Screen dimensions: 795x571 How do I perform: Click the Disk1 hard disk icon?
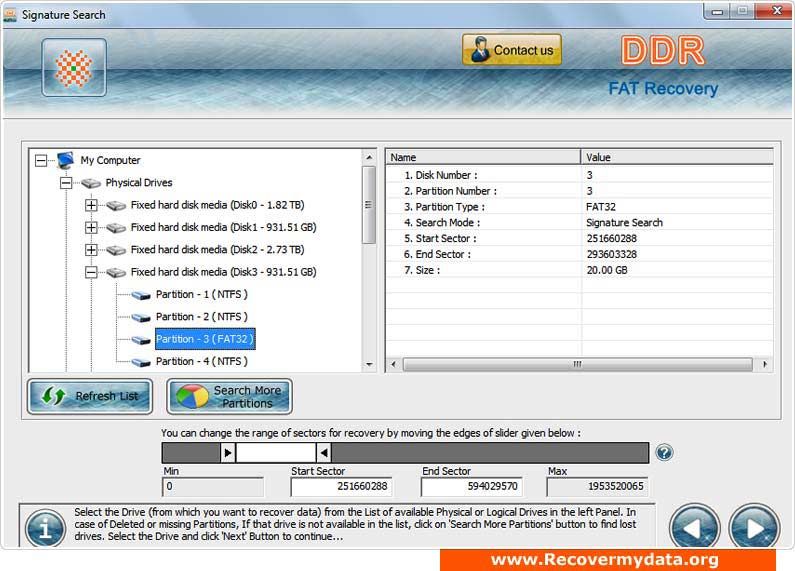point(116,228)
